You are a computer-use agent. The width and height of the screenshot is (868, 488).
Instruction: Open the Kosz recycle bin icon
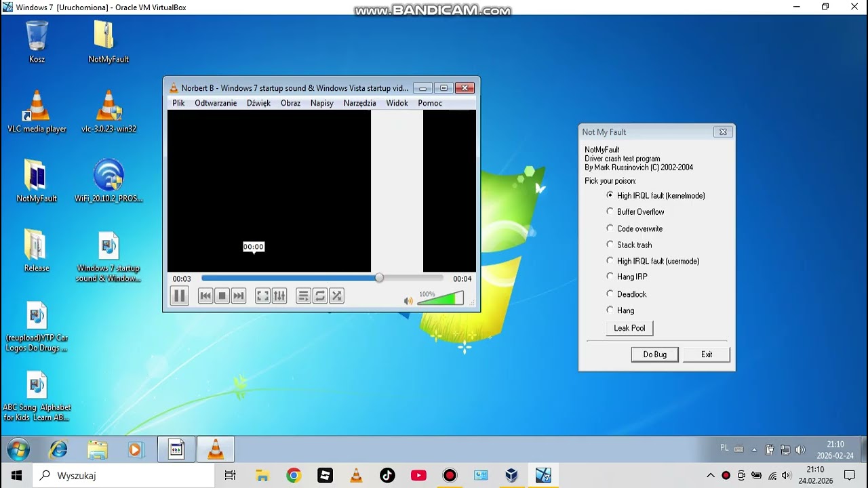(x=37, y=42)
